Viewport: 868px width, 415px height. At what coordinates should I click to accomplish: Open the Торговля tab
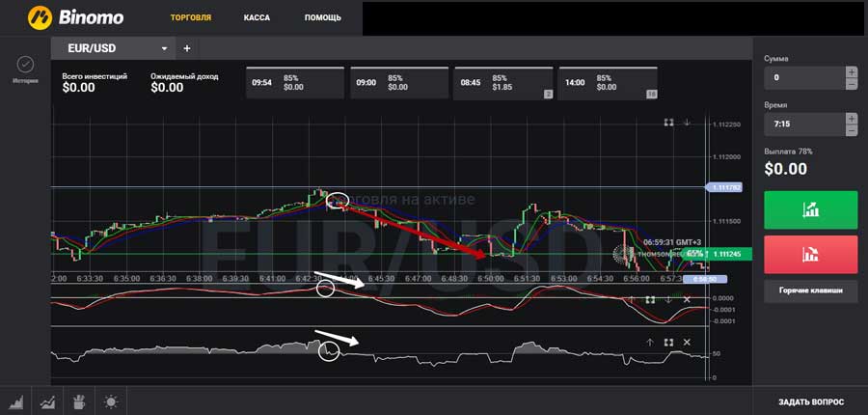pyautogui.click(x=191, y=17)
